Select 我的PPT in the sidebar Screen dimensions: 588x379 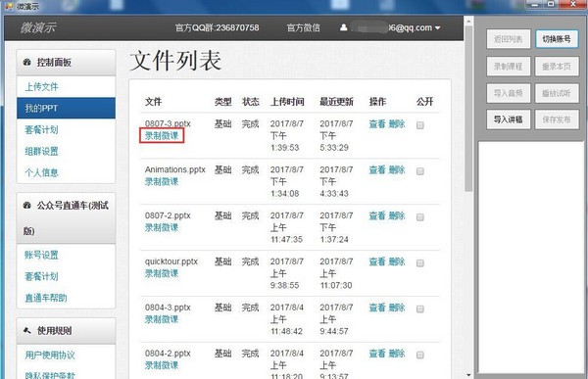coord(66,108)
